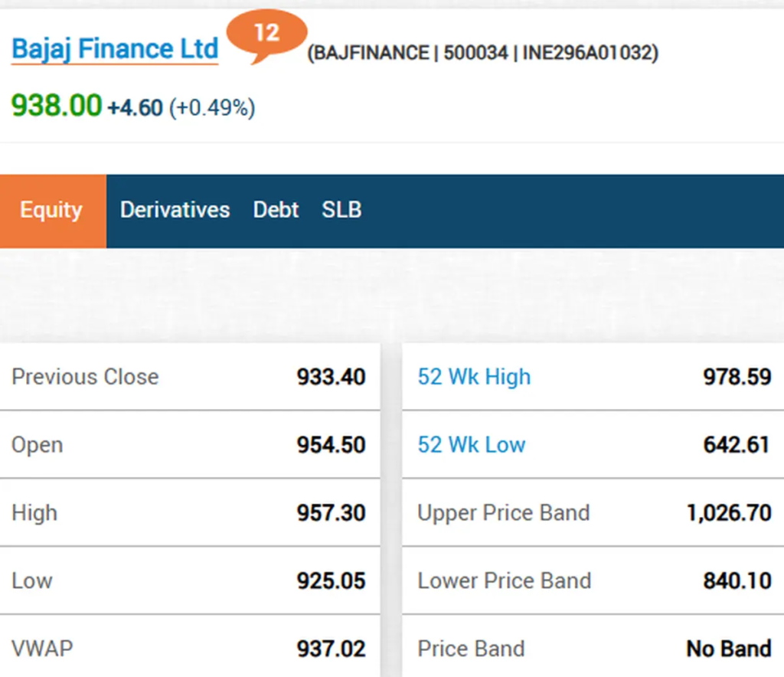Image resolution: width=784 pixels, height=677 pixels.
Task: Click the Previous Close value 933.40
Action: [331, 377]
